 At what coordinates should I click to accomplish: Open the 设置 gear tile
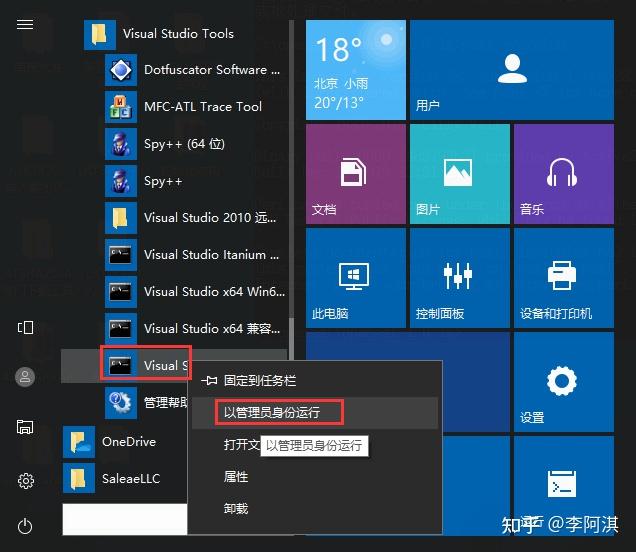[x=564, y=382]
